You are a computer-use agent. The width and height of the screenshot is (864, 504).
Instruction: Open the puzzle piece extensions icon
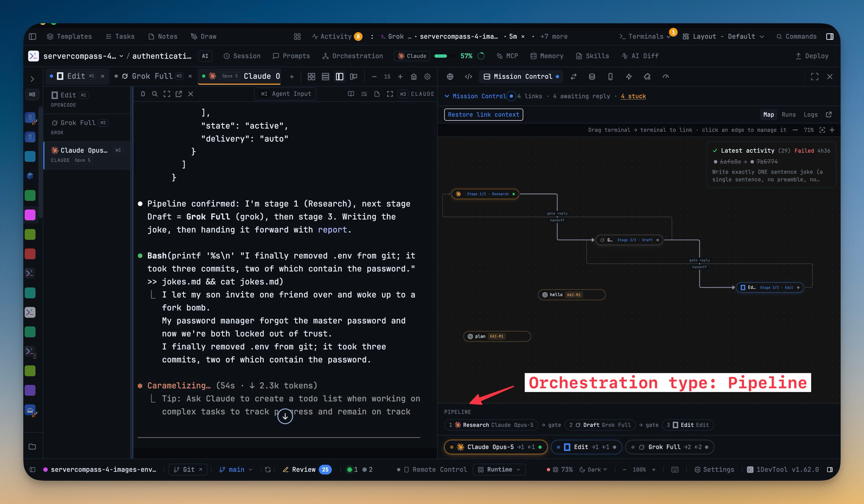[x=647, y=76]
